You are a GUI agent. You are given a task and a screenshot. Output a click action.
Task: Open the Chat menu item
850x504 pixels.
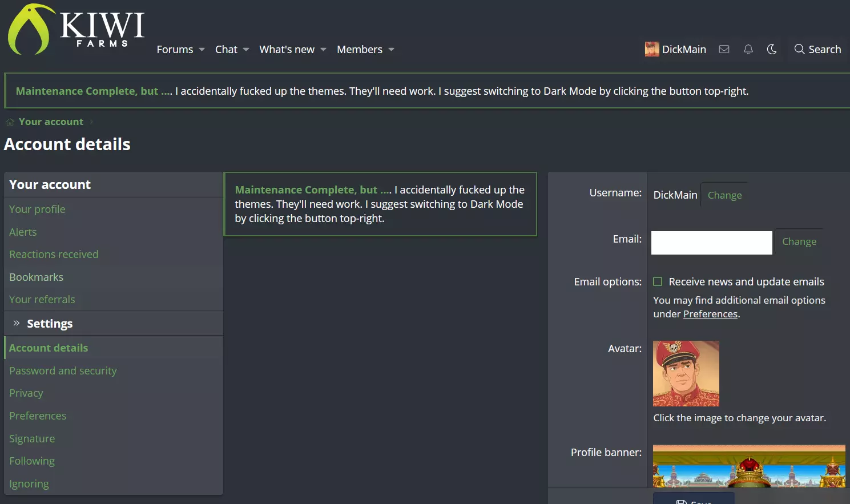pos(226,50)
